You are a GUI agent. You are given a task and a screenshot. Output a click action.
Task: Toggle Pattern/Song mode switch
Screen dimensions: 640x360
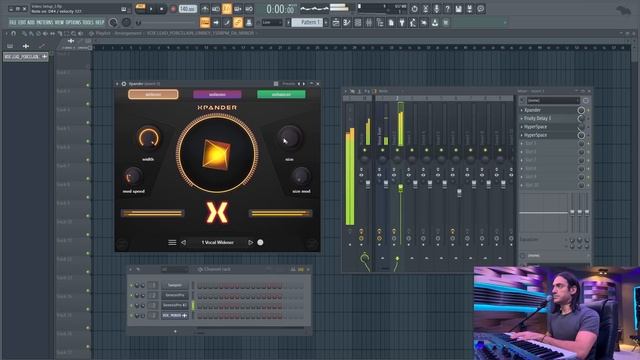click(x=140, y=9)
